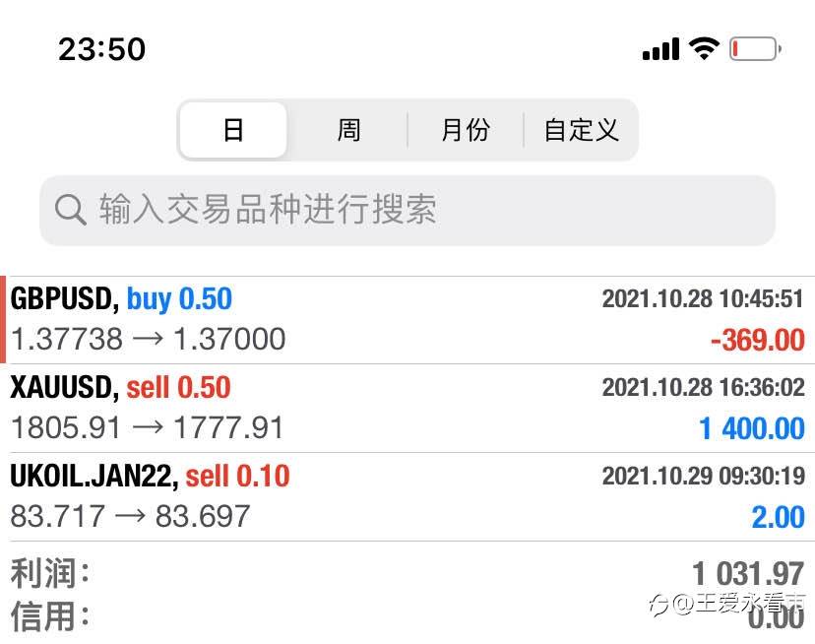Open the XAUUSD sell 0.50 trade row

(x=295, y=408)
